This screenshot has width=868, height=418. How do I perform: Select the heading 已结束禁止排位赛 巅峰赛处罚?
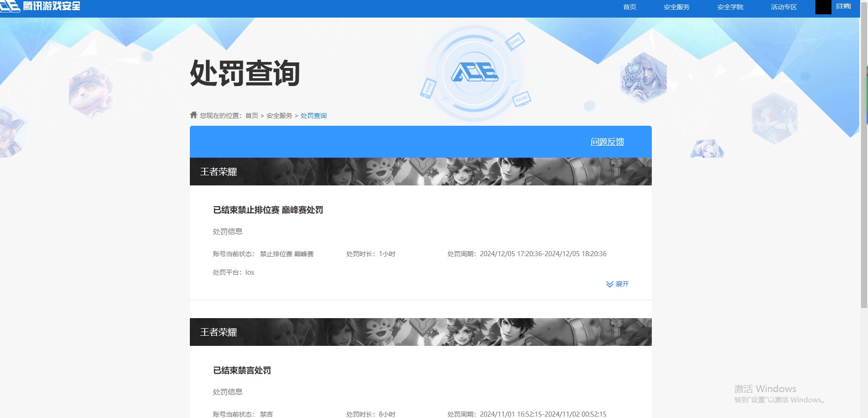tap(268, 210)
